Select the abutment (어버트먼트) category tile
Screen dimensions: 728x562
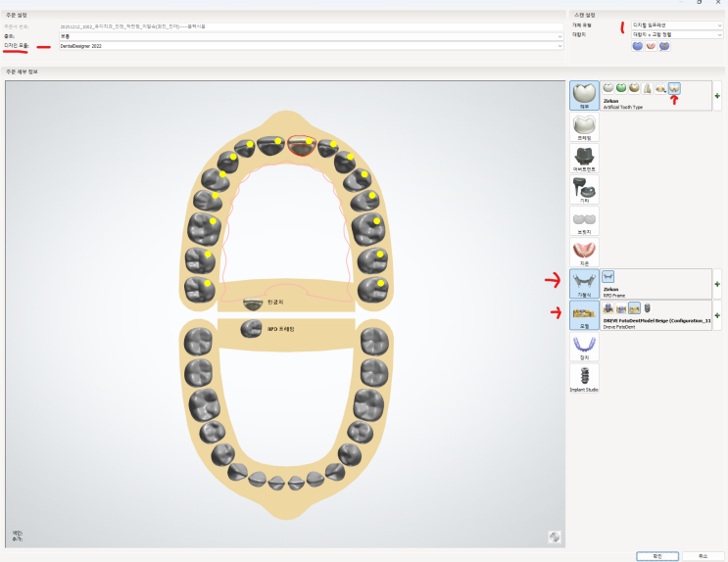pos(584,159)
